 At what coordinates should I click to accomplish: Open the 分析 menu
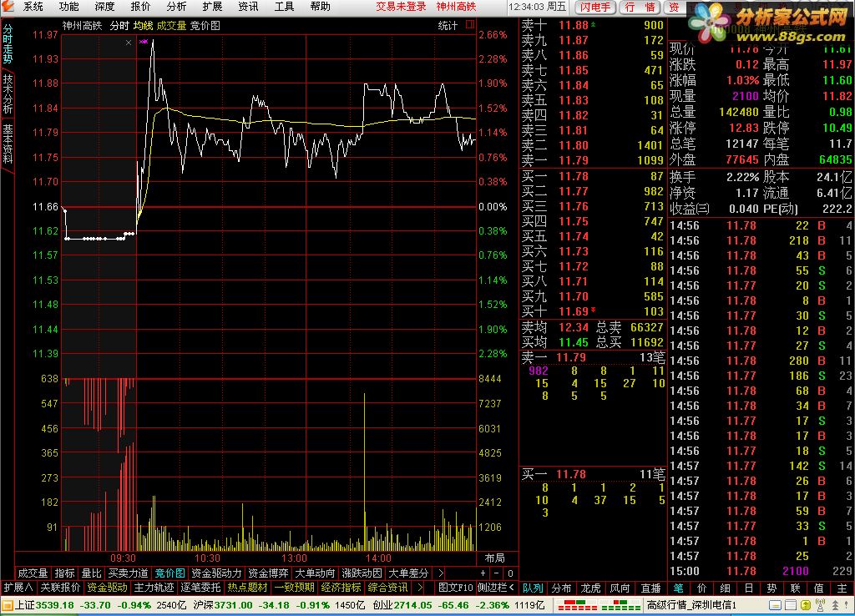coord(177,7)
